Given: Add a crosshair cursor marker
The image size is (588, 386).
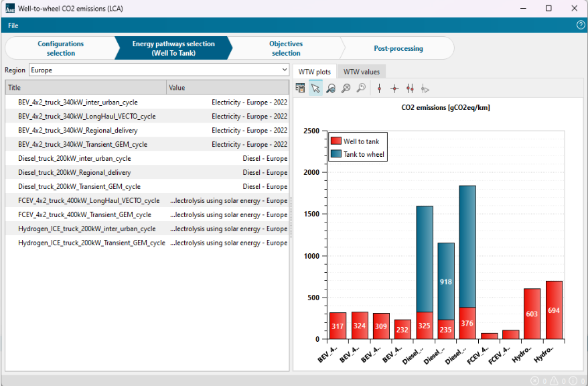Looking at the screenshot, I should point(394,88).
